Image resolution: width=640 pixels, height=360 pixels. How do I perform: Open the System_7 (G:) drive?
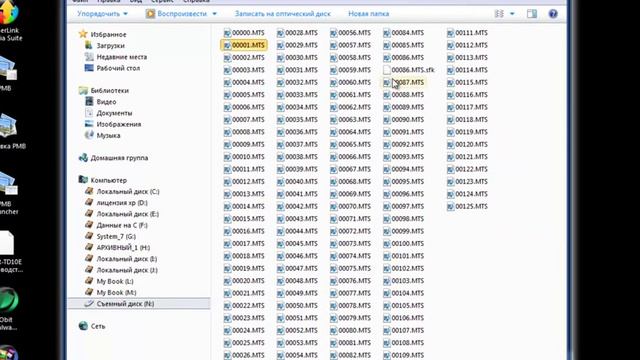point(116,236)
